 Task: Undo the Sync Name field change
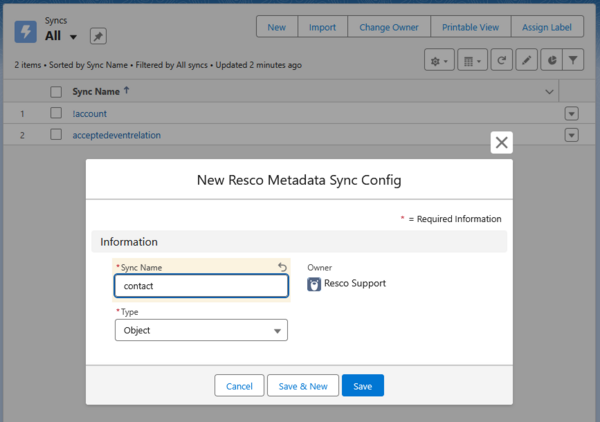click(x=281, y=267)
